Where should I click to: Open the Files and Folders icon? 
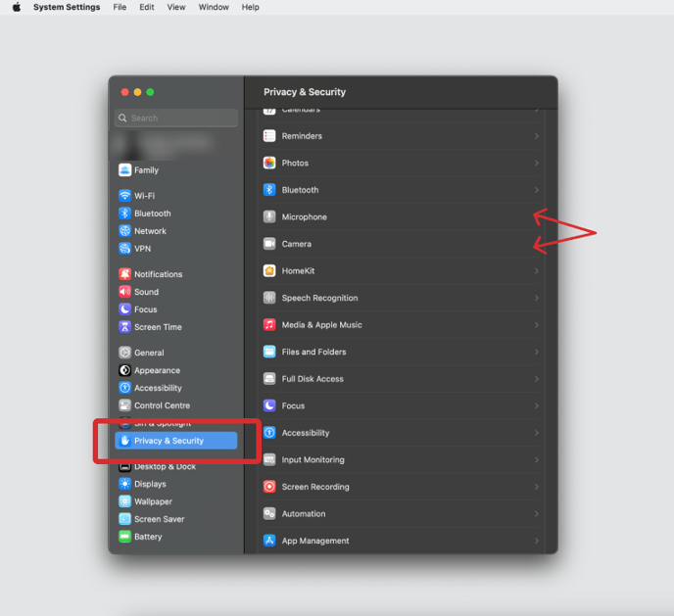pyautogui.click(x=269, y=352)
